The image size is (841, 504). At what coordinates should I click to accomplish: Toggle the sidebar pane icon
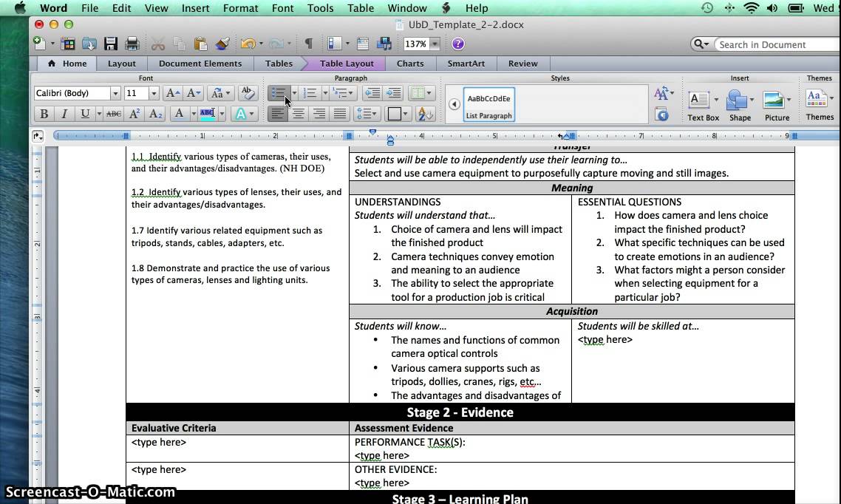335,44
